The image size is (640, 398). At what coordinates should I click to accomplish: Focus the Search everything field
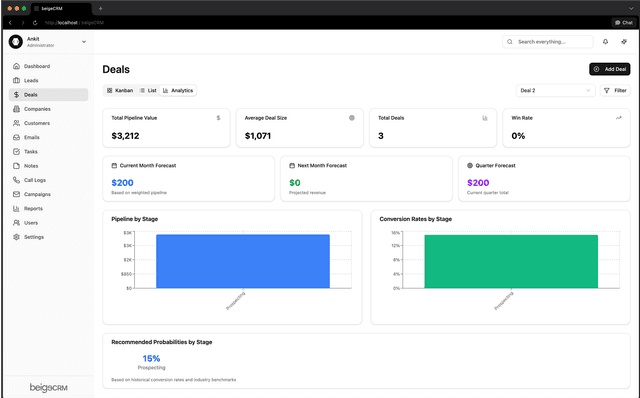click(x=548, y=42)
